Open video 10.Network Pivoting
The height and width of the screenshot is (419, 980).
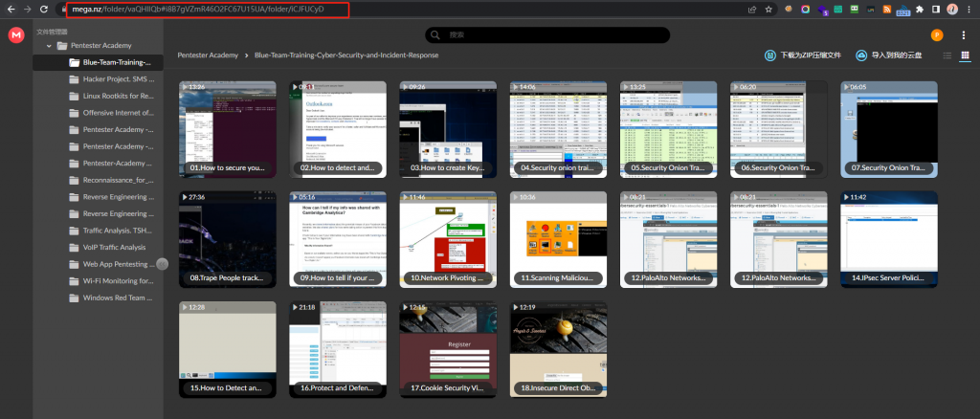448,239
